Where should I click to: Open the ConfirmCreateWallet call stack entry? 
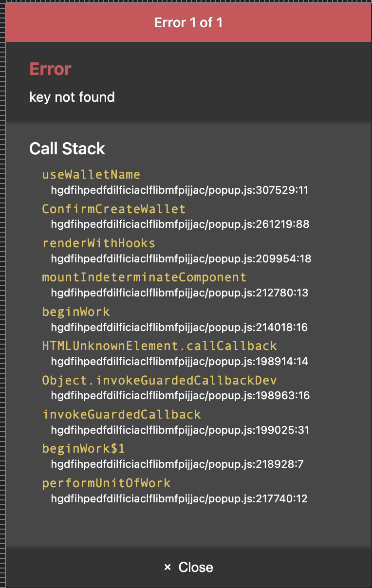[113, 209]
